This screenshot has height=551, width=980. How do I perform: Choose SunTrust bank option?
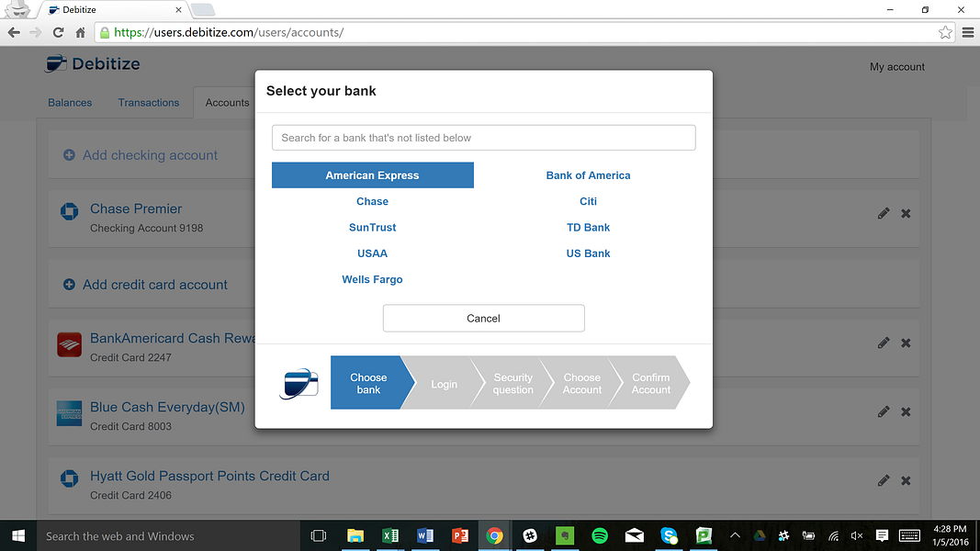[x=373, y=228]
